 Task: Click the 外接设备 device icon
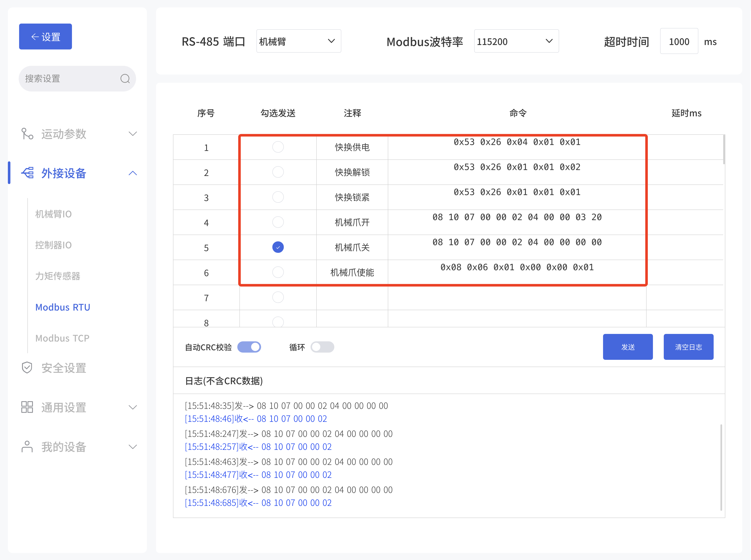[x=27, y=173]
